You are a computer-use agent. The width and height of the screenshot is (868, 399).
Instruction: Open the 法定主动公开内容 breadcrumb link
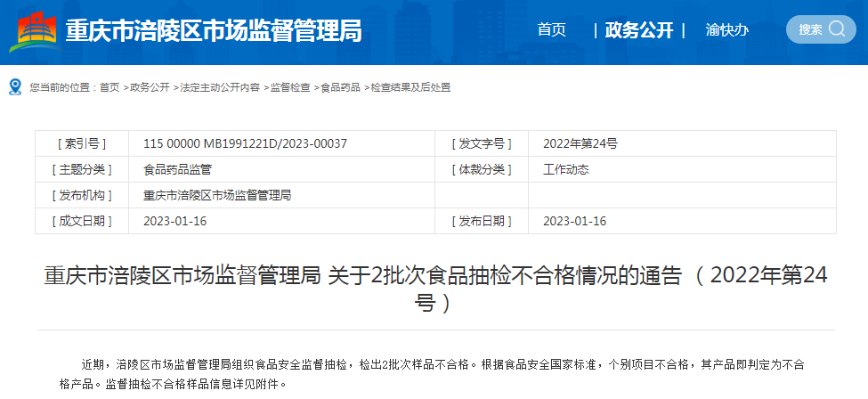(x=220, y=87)
